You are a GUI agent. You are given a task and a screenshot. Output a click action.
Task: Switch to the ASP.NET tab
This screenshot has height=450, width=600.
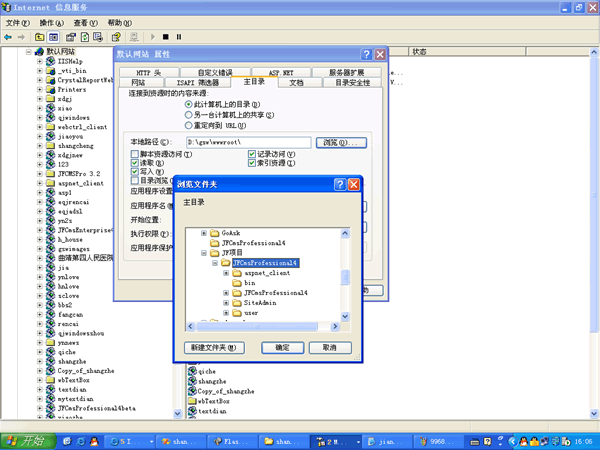tap(281, 72)
